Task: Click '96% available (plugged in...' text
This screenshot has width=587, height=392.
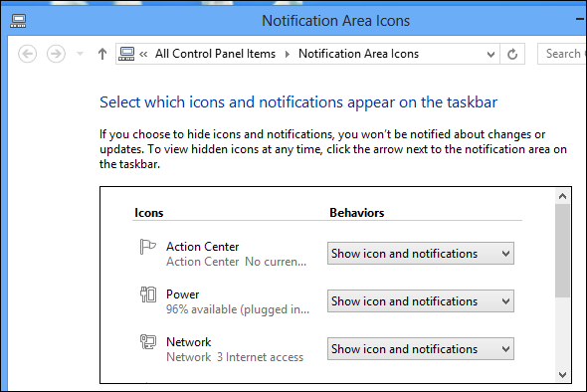Action: point(238,309)
